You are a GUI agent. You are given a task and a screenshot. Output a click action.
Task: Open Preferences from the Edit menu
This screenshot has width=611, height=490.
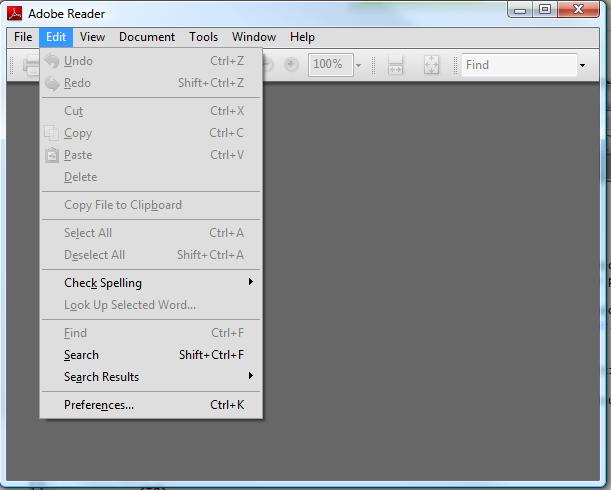[99, 405]
